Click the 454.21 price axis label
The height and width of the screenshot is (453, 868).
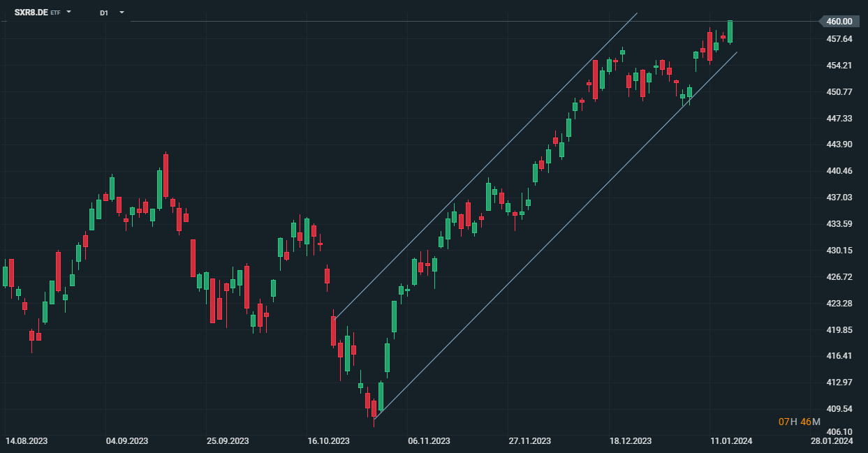(x=839, y=66)
